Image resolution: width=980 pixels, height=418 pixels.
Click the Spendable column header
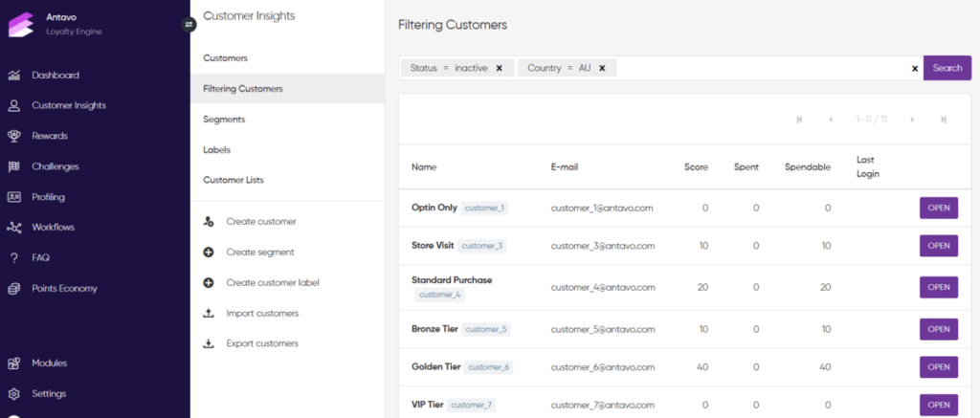pyautogui.click(x=808, y=167)
